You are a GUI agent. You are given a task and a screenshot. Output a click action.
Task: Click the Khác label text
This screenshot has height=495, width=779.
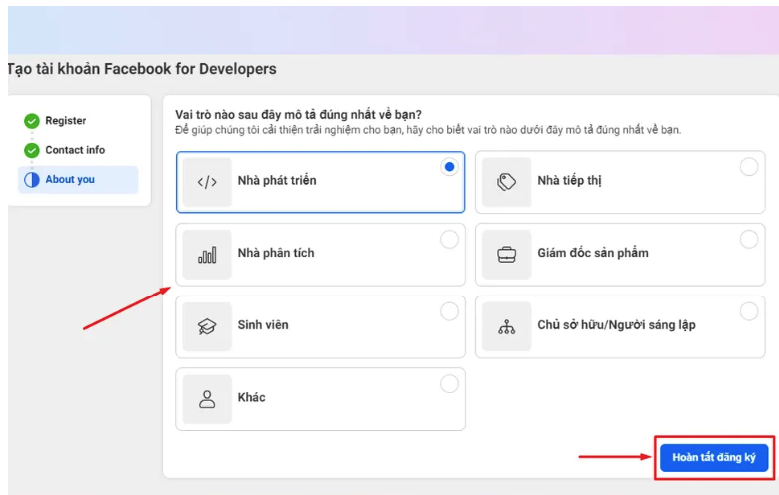click(x=251, y=397)
